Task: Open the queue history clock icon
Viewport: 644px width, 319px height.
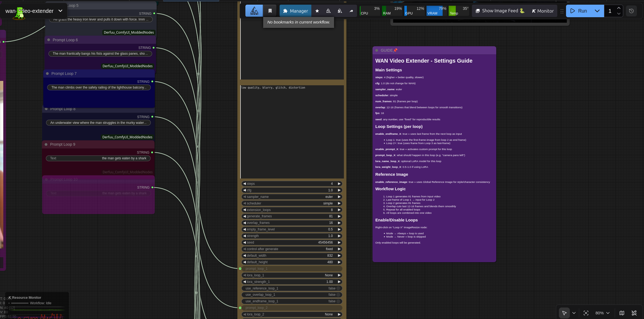Action: point(631,11)
